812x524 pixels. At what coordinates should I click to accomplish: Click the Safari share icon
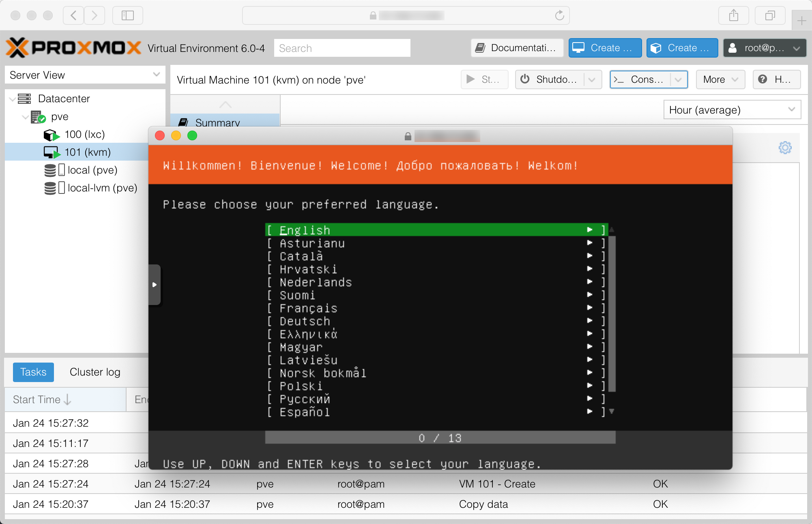coord(733,15)
